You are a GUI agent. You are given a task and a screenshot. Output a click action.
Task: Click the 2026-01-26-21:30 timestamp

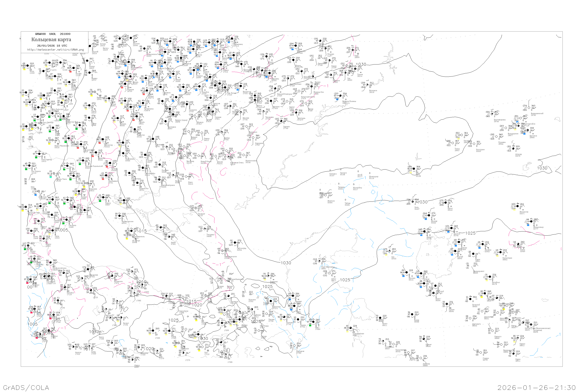pyautogui.click(x=536, y=387)
